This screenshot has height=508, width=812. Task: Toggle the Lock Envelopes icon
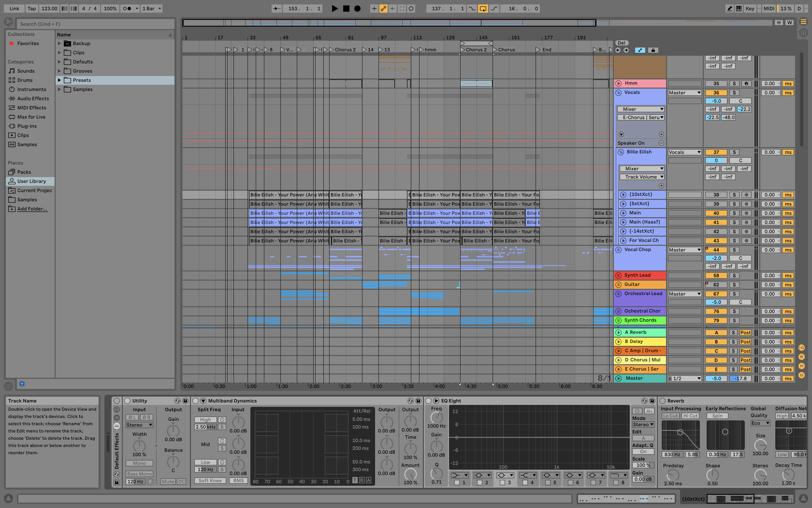coord(653,50)
